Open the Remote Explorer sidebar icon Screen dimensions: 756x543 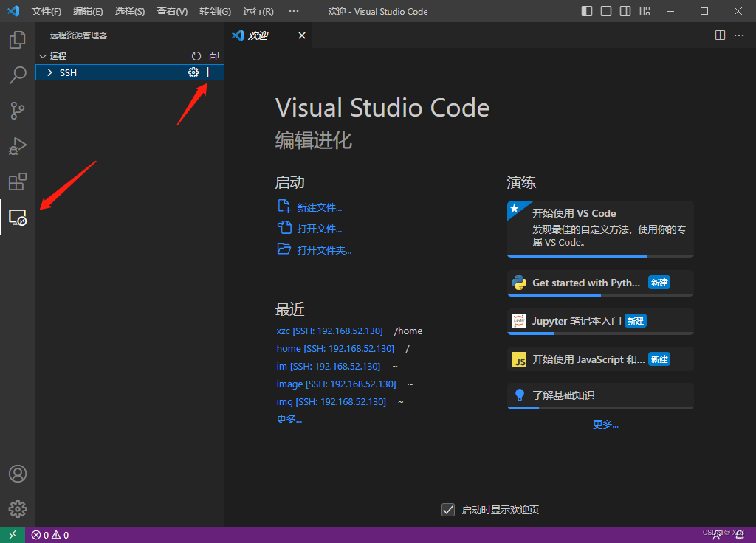click(x=17, y=217)
